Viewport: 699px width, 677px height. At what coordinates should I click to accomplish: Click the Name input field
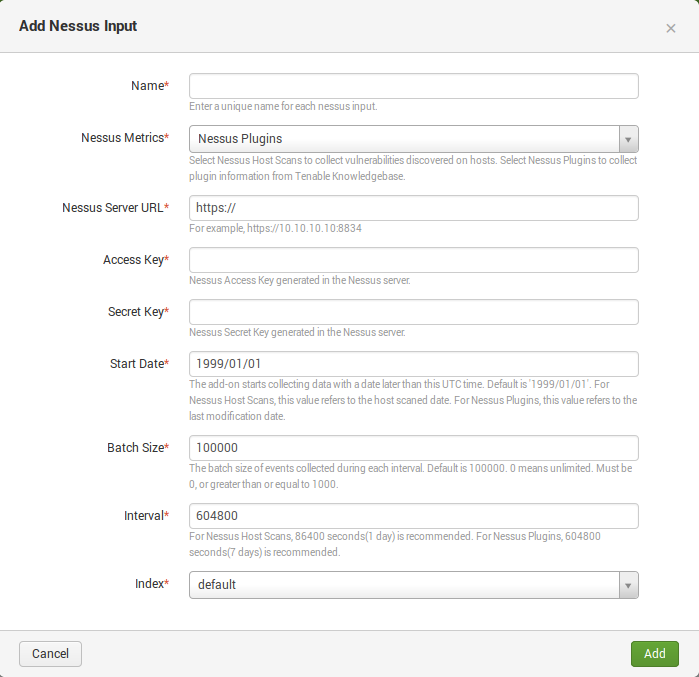(414, 86)
